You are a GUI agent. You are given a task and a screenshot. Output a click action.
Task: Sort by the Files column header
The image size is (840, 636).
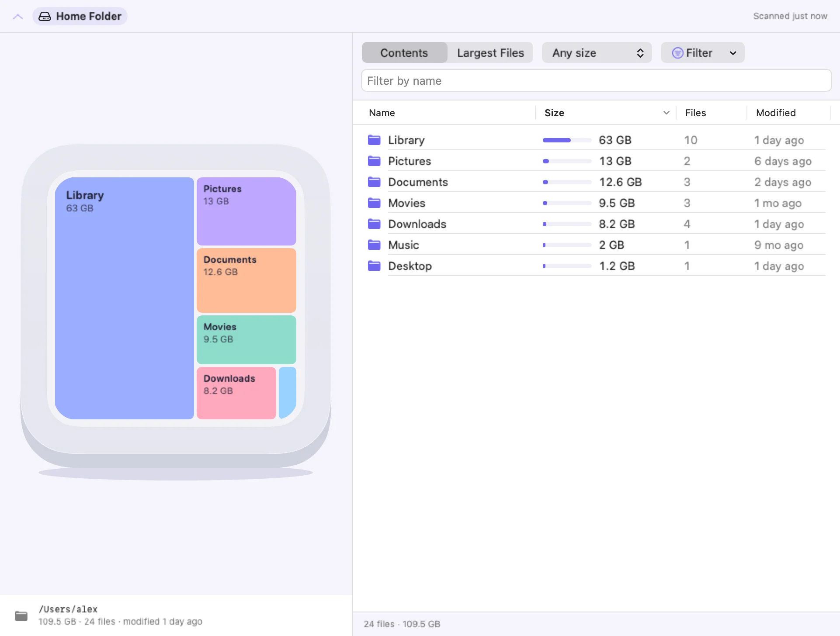[695, 113]
